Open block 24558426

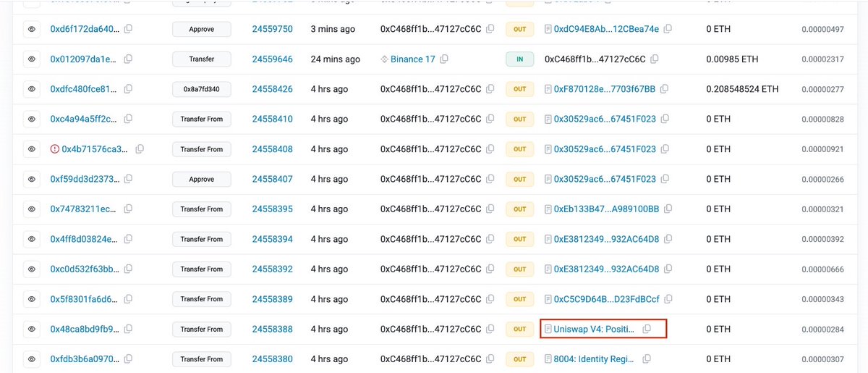click(272, 89)
